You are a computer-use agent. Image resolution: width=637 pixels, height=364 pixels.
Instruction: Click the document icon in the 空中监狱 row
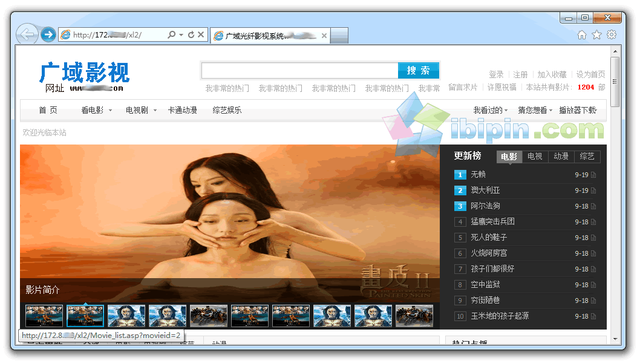pyautogui.click(x=593, y=285)
